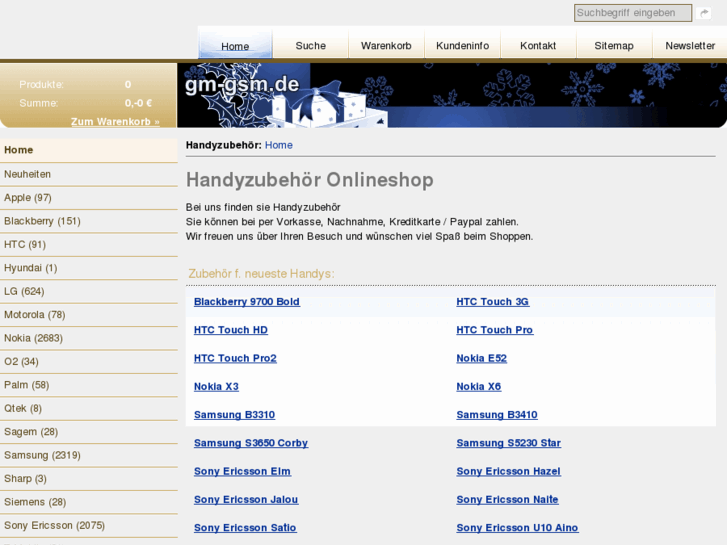The image size is (727, 545).
Task: Open the Sitemap tab
Action: click(614, 45)
